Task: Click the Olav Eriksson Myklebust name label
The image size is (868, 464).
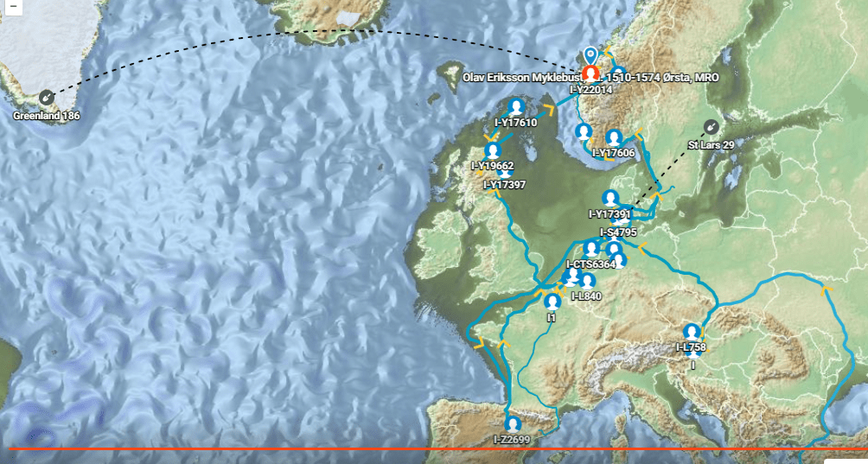Action: point(524,78)
